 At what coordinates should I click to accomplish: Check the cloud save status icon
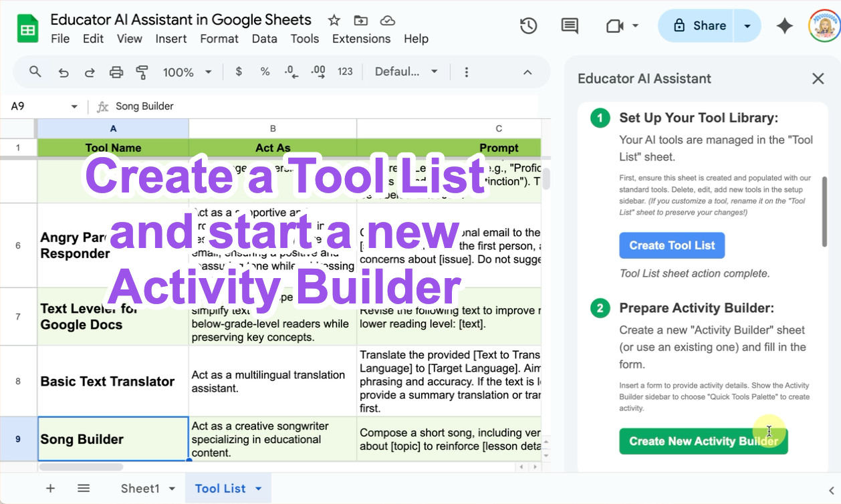(387, 20)
